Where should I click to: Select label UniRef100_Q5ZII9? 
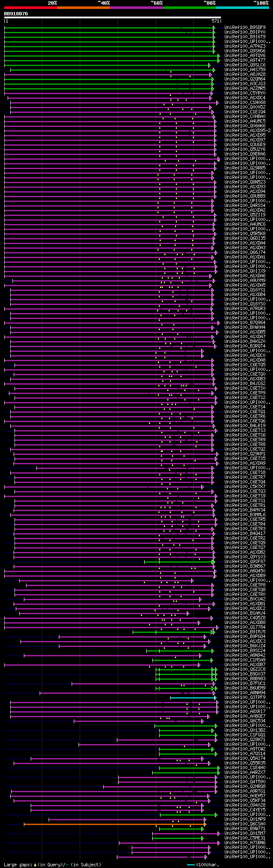click(x=245, y=215)
